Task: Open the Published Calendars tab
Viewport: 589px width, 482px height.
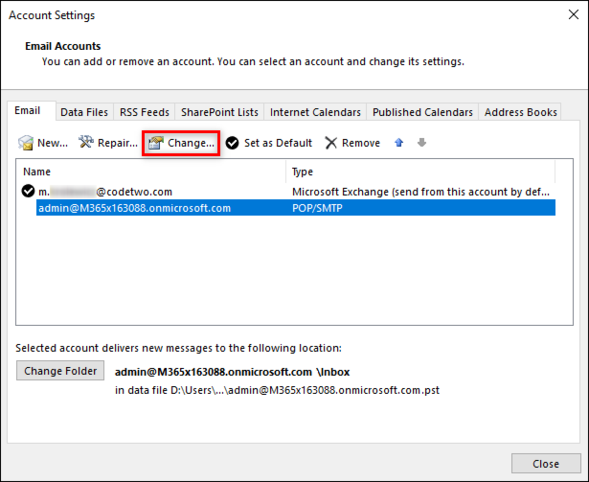Action: (x=423, y=112)
